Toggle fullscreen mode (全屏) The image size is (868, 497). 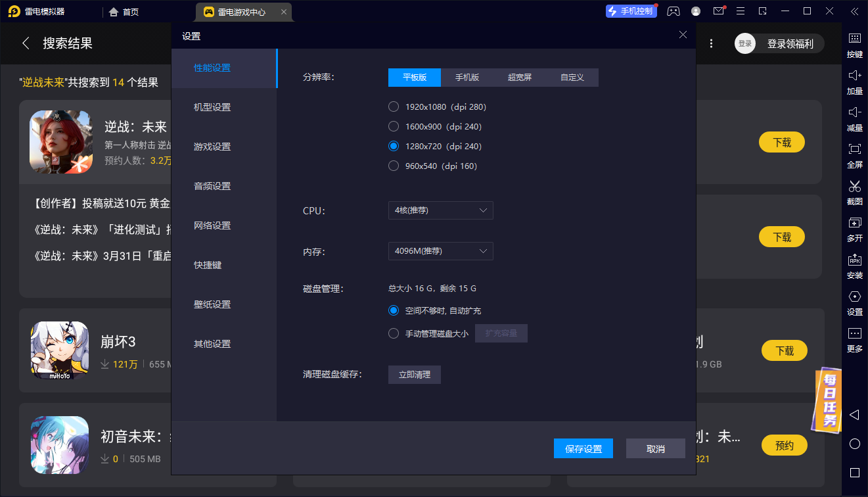pyautogui.click(x=854, y=156)
